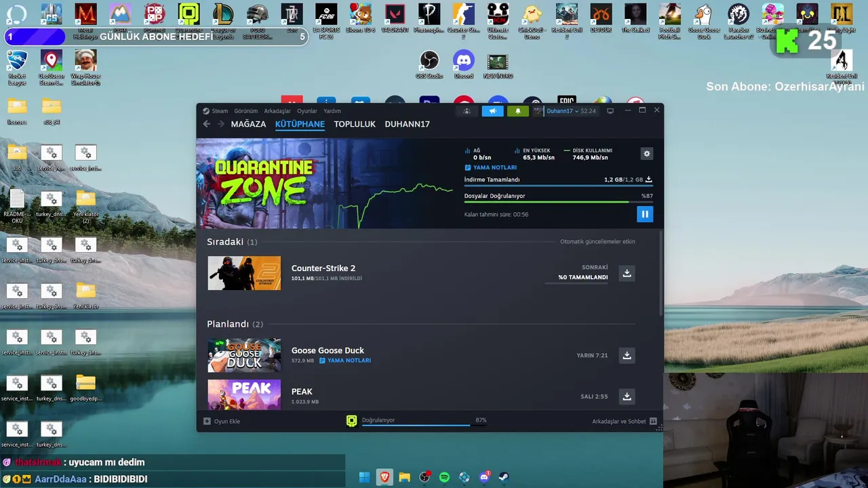Viewport: 868px width, 488px height.
Task: Click PEAK game thumbnail
Action: (244, 394)
